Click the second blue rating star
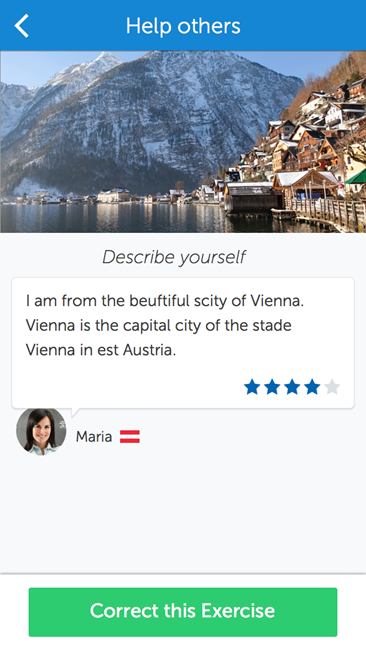Viewport: 366px width, 650px height. point(272,387)
